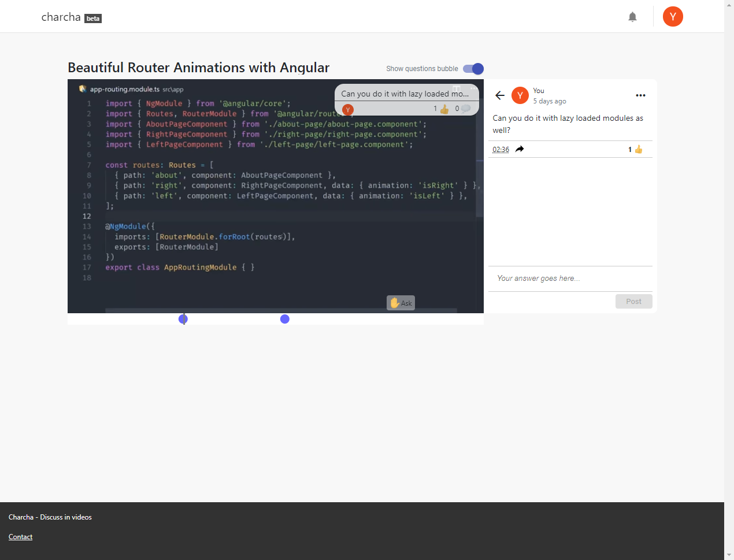Open comments icon in the video bubble
The height and width of the screenshot is (560, 734).
(465, 109)
